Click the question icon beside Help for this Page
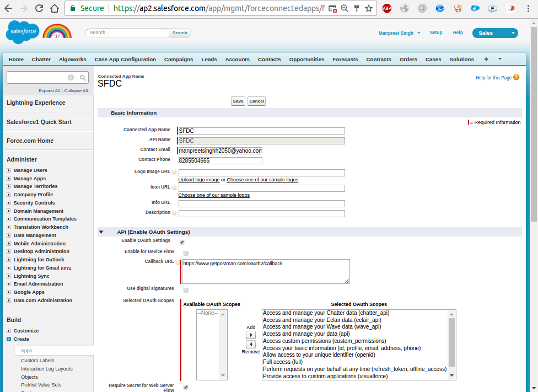 pyautogui.click(x=516, y=77)
